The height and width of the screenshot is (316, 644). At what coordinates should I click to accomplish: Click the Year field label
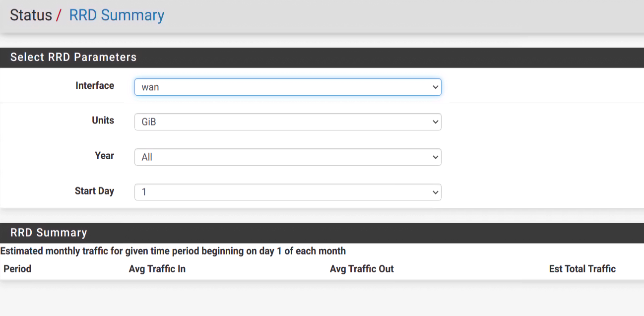click(x=105, y=156)
